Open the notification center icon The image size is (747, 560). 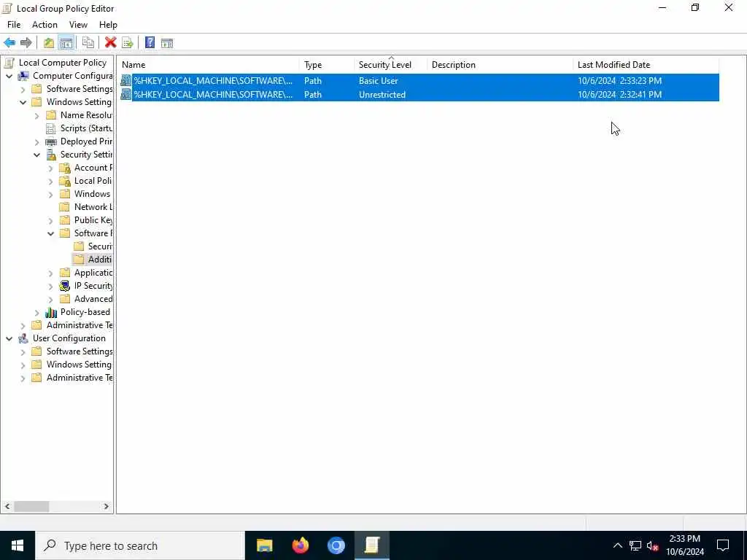[723, 545]
